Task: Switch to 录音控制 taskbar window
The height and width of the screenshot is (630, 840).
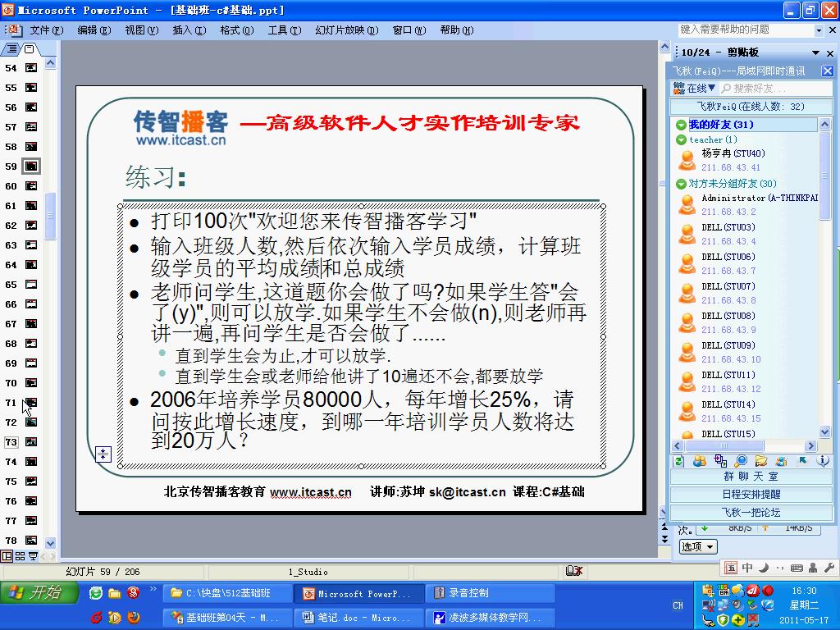Action: pyautogui.click(x=491, y=593)
